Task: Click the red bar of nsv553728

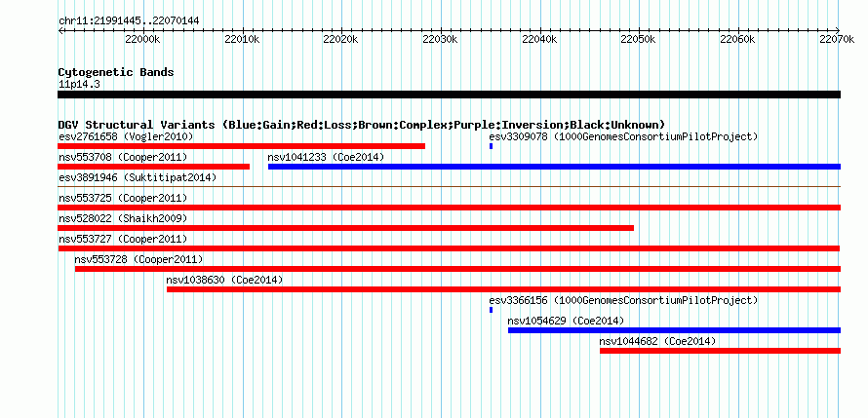Action: coord(457,269)
